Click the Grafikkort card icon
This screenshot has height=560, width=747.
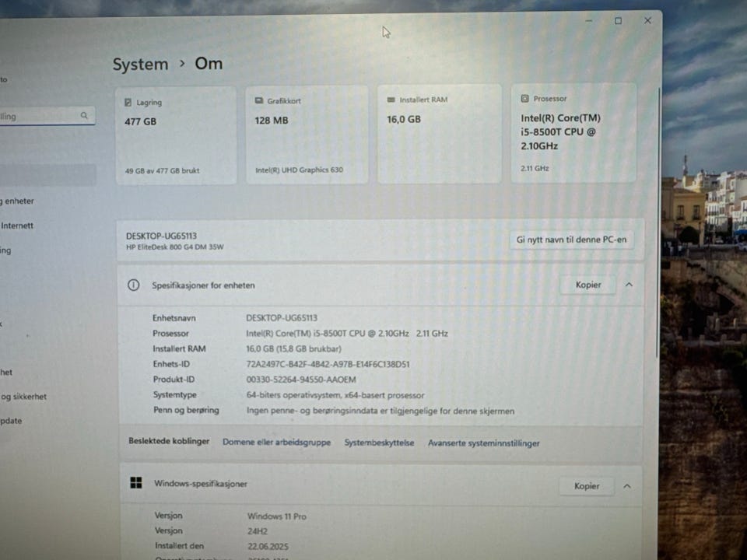pyautogui.click(x=258, y=101)
